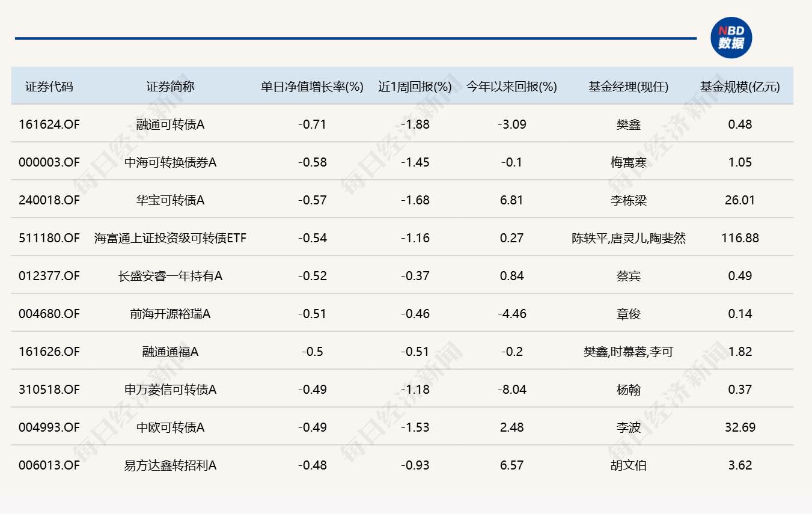Image resolution: width=812 pixels, height=514 pixels.
Task: Click security code 004993.OF
Action: tap(49, 427)
